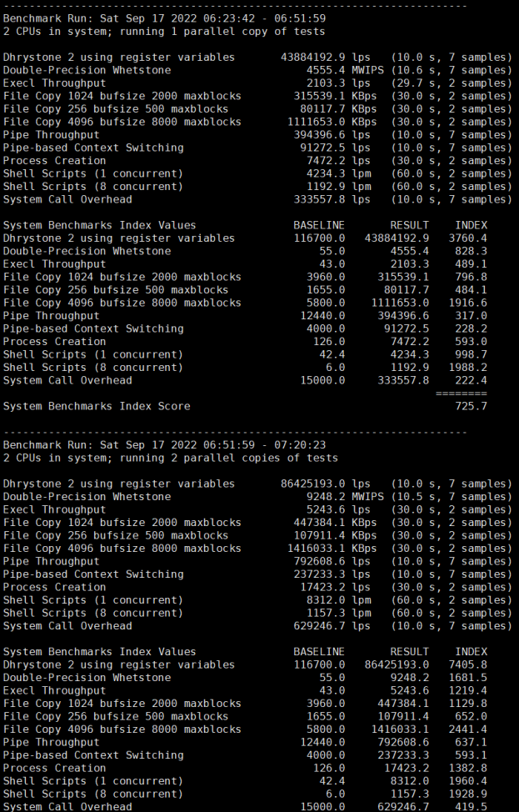Click the Dhrystone index value 7405.8
This screenshot has height=812, width=519.
coord(470,664)
